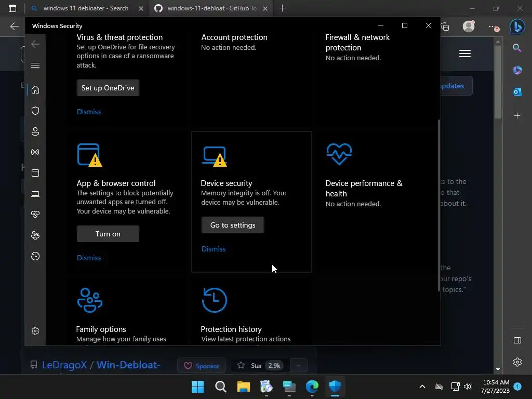Open the Virus & threat protection heading

click(119, 37)
